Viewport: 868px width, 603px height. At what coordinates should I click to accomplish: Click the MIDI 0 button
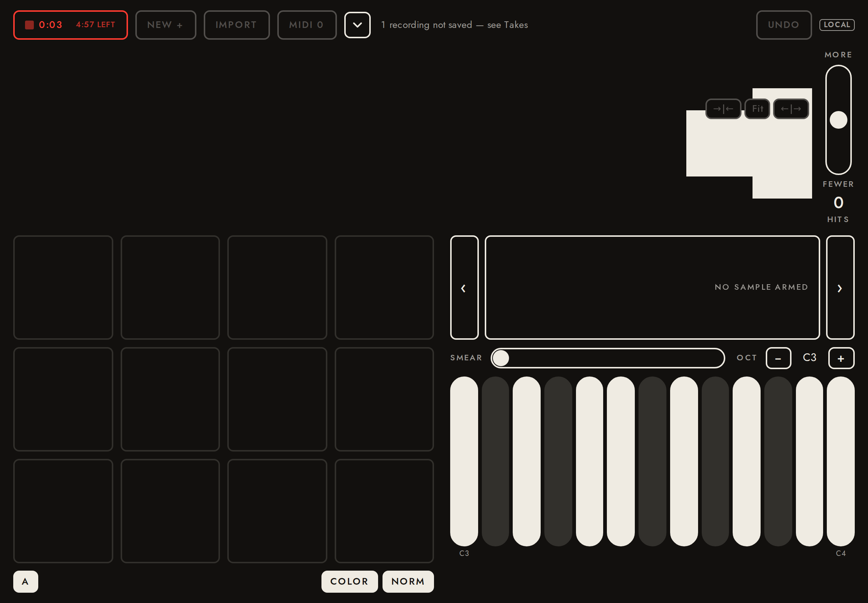coord(307,25)
